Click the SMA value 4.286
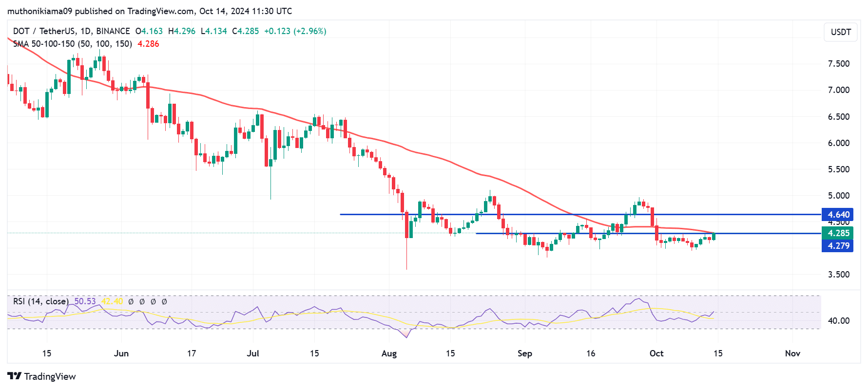The height and width of the screenshot is (389, 868). 148,44
